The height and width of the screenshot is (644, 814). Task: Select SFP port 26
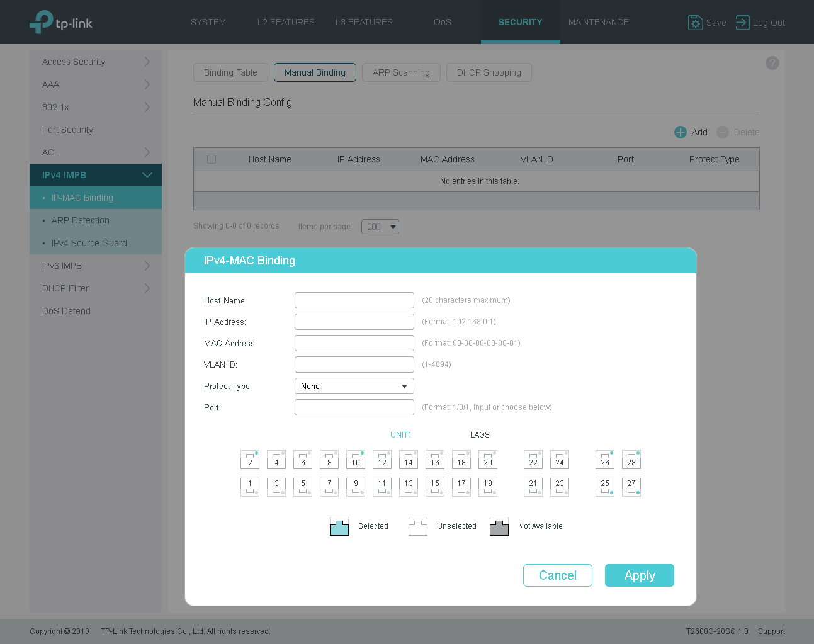click(x=605, y=460)
